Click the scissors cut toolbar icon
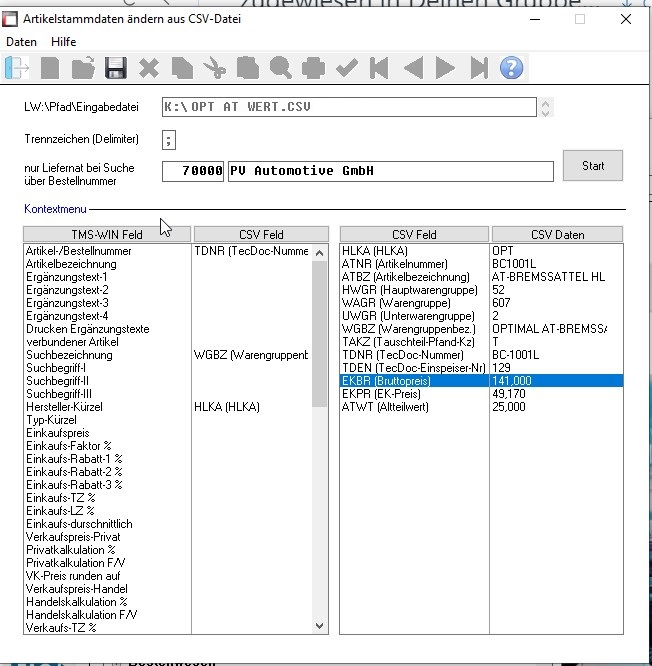 (x=215, y=68)
